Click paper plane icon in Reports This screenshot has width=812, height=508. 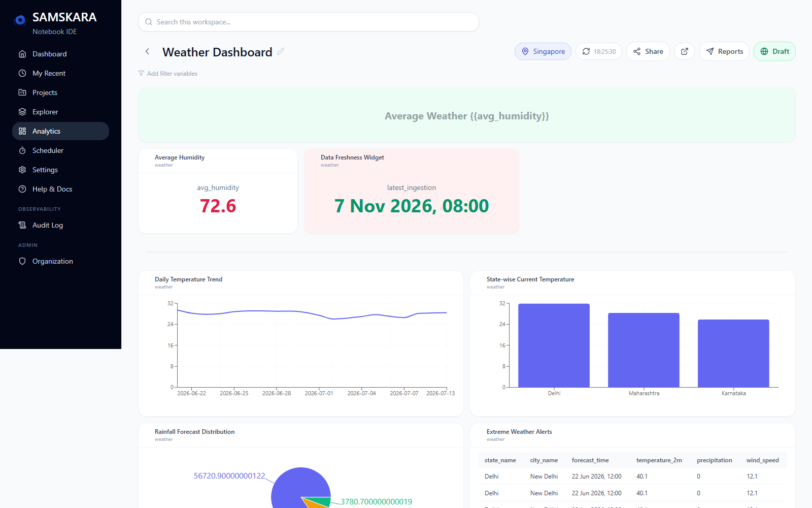710,51
